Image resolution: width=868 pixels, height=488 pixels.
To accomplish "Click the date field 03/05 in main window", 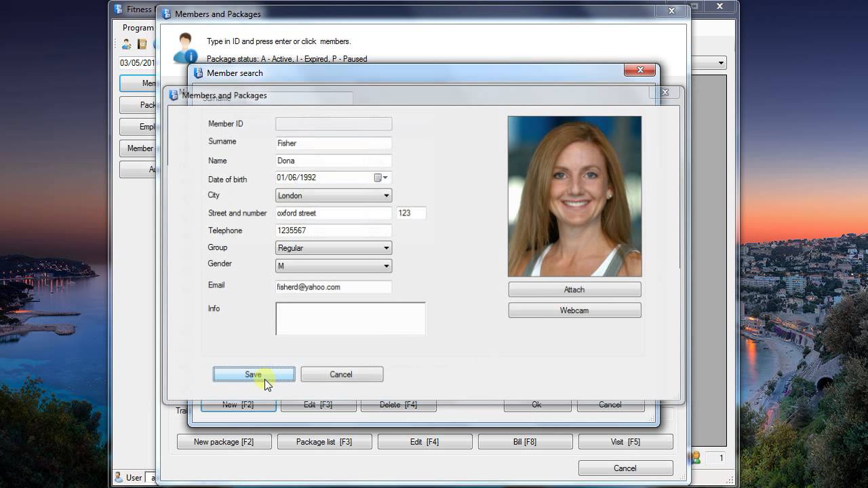I will pos(138,63).
